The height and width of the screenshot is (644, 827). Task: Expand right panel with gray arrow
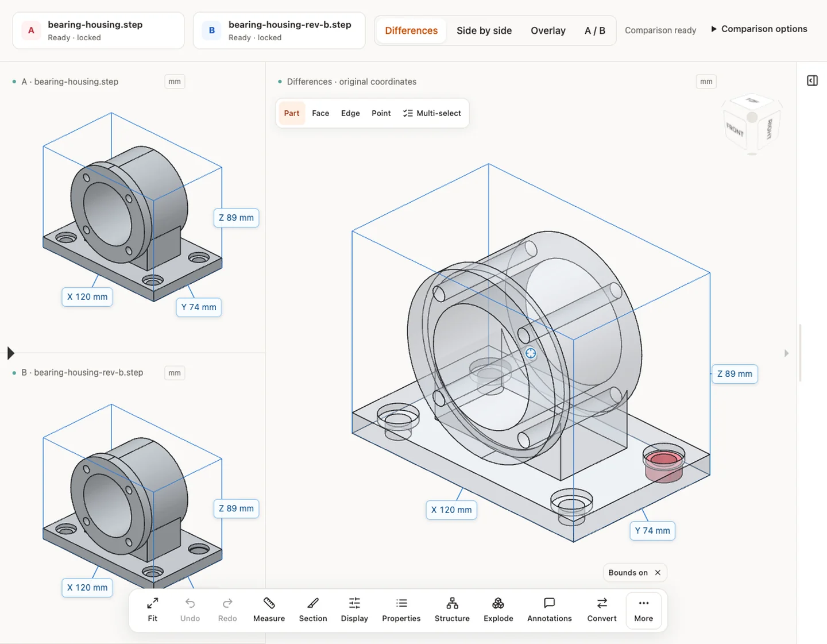click(x=787, y=353)
